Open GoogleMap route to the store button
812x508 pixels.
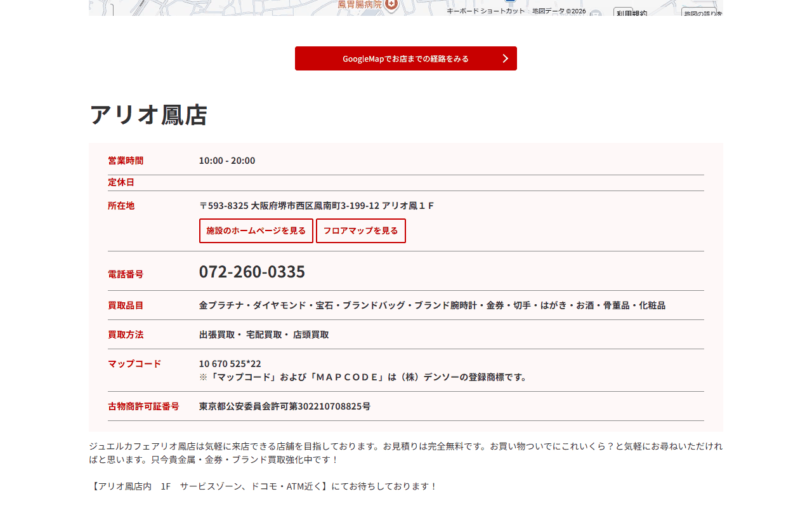coord(406,58)
